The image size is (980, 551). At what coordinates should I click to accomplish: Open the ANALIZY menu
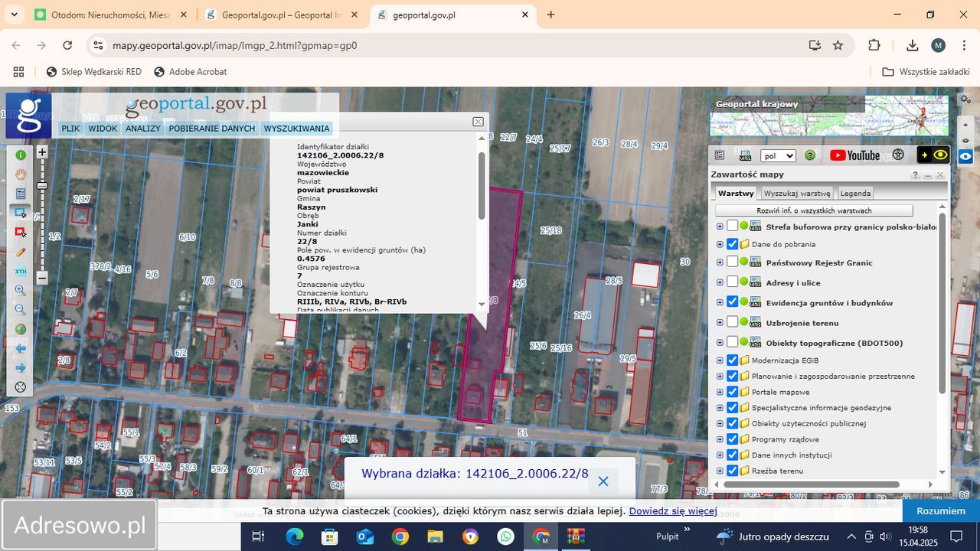click(143, 129)
